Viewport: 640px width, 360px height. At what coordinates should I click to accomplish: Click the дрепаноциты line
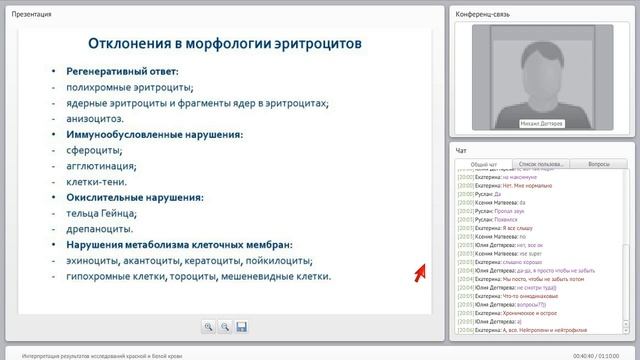[100, 229]
